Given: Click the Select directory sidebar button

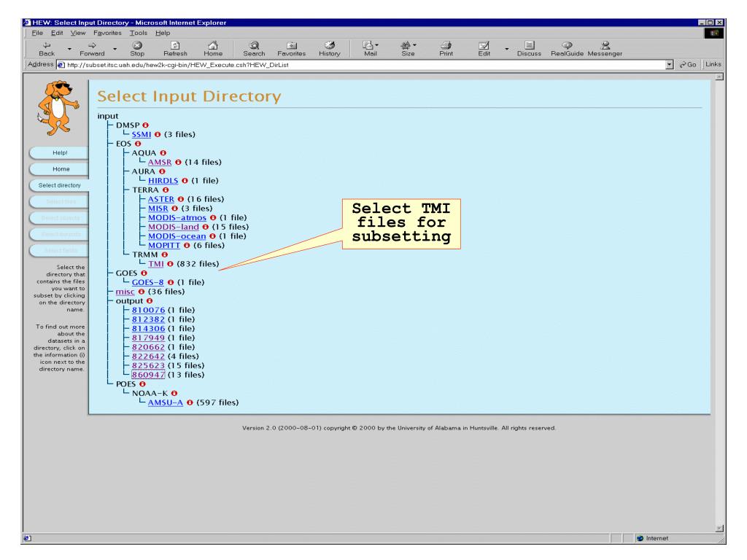Looking at the screenshot, I should [59, 185].
